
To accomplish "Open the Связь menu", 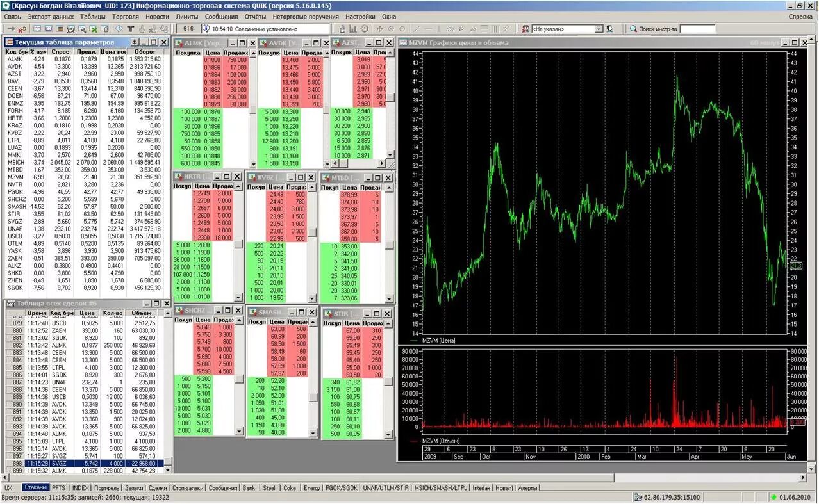I will pos(12,17).
